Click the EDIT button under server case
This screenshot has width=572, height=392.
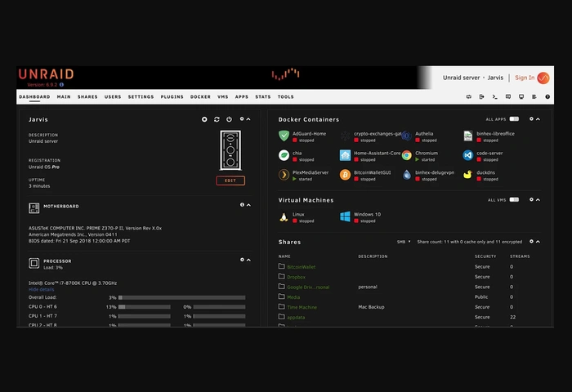(x=230, y=180)
